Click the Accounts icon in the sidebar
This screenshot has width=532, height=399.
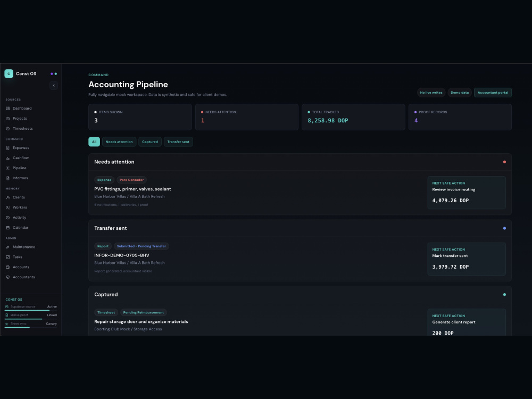pyautogui.click(x=8, y=267)
